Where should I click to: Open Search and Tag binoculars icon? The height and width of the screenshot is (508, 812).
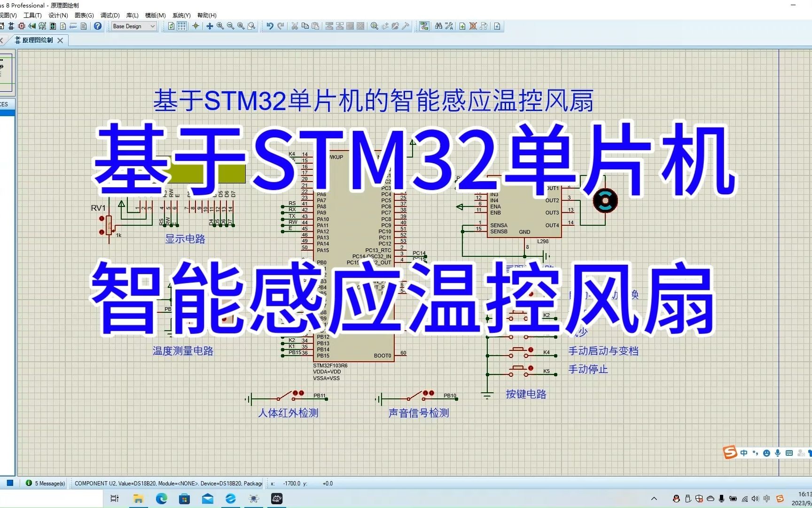click(x=438, y=26)
